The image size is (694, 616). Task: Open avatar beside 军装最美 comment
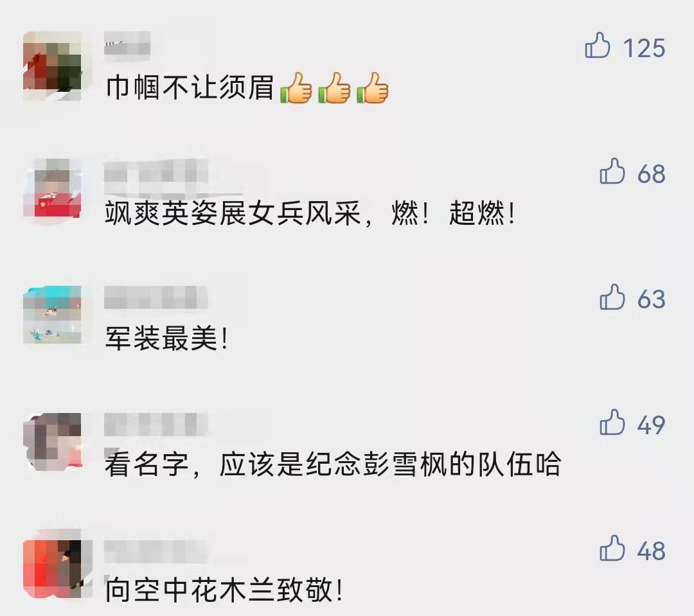(x=52, y=315)
